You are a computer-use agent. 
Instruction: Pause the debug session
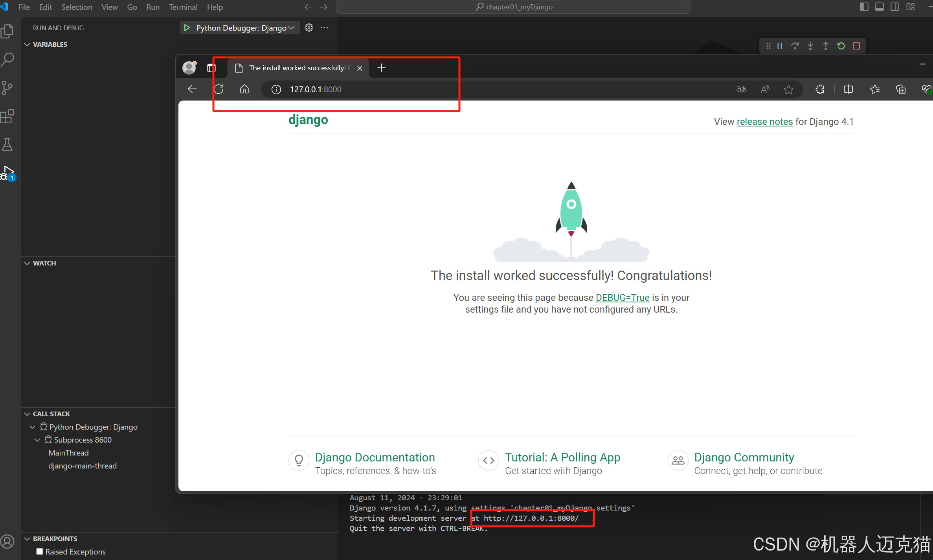coord(780,46)
